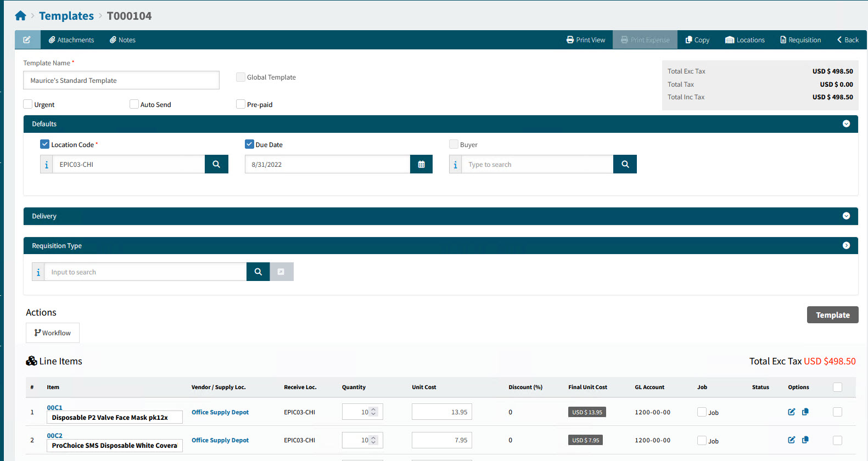Collapse the Delivery section chevron
Viewport: 868px width, 461px height.
click(846, 216)
